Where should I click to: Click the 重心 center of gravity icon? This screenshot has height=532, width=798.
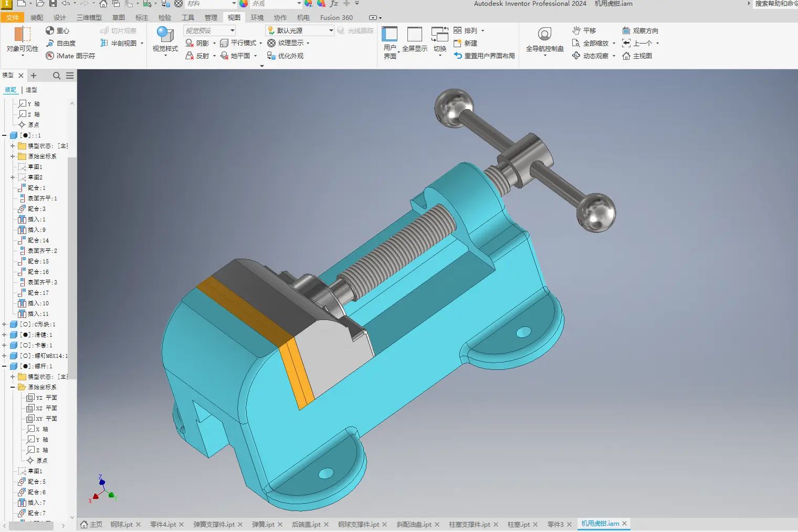(50, 30)
